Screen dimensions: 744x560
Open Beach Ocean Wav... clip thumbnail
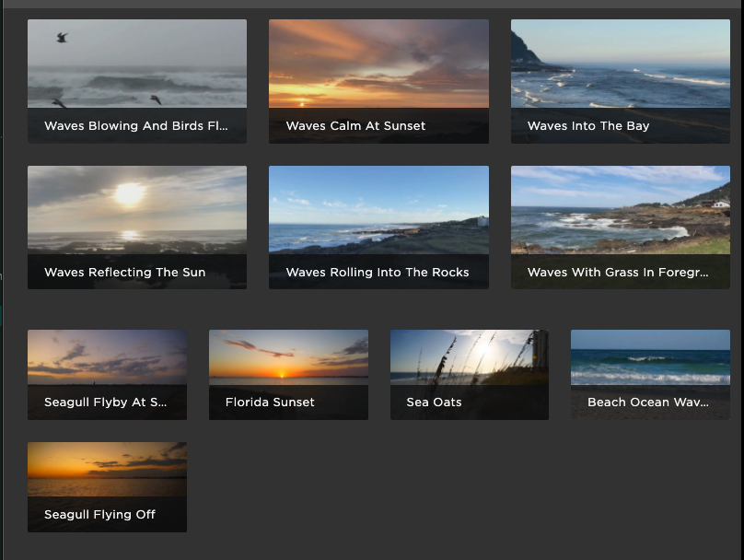click(650, 375)
